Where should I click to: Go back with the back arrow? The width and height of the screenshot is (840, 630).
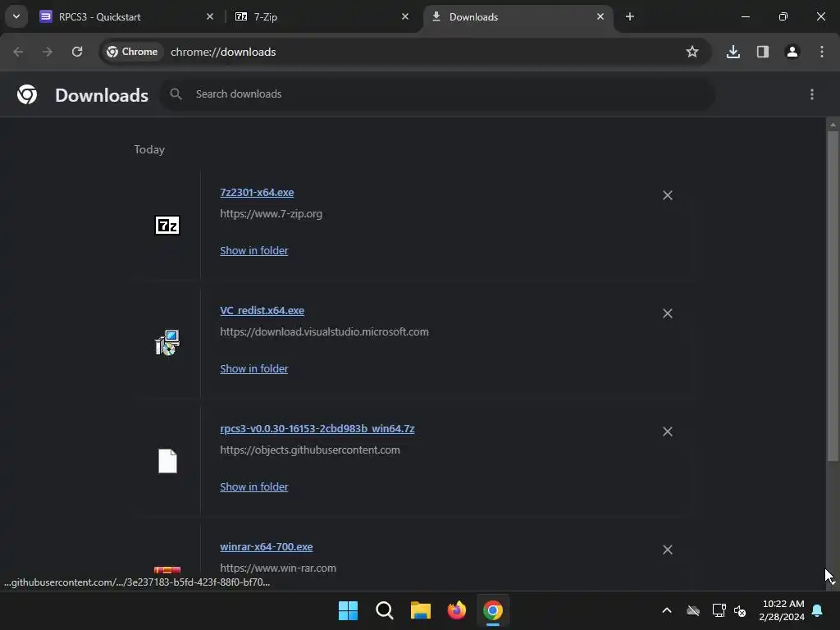click(x=18, y=52)
